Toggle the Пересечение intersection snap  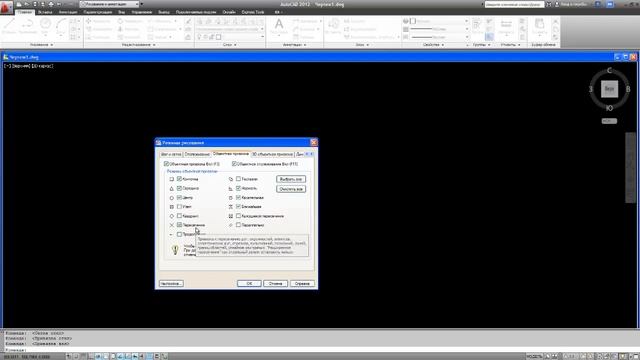[179, 225]
